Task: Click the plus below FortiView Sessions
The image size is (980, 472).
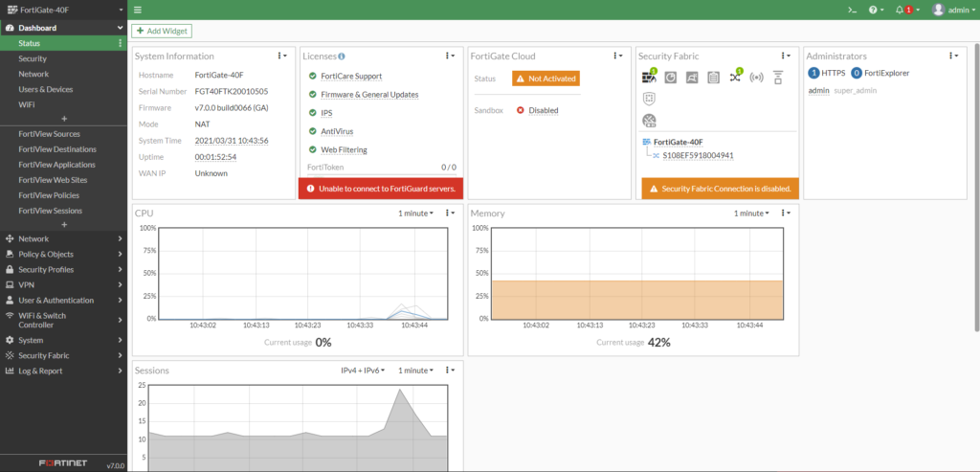Action: coord(64,224)
